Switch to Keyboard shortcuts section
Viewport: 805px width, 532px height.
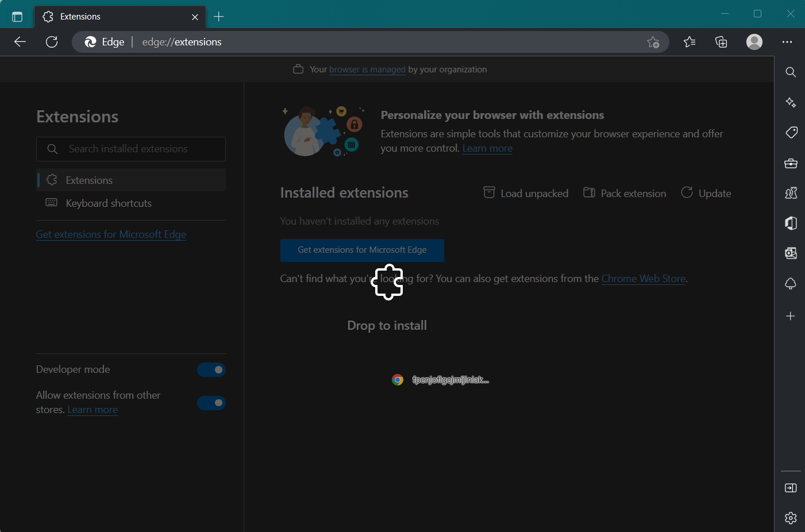coord(110,203)
